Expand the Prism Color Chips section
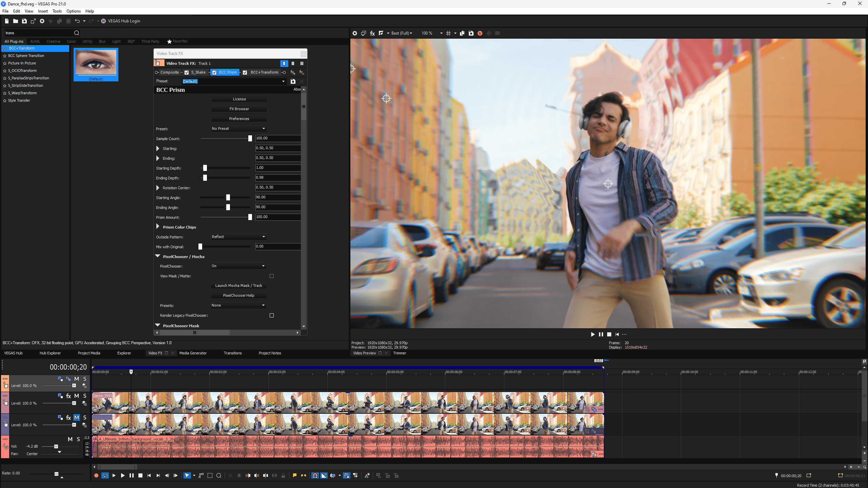This screenshot has width=868, height=488. tap(158, 227)
